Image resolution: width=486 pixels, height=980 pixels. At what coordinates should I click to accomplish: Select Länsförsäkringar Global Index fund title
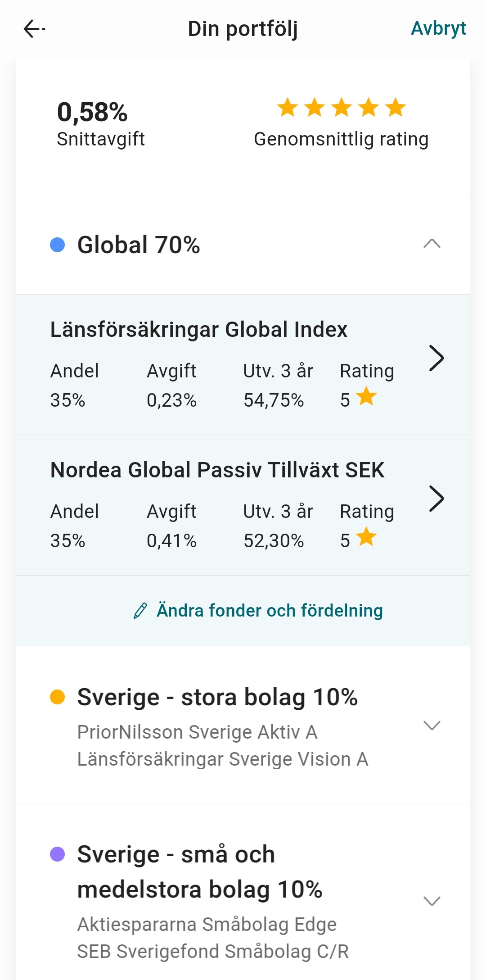pyautogui.click(x=198, y=329)
